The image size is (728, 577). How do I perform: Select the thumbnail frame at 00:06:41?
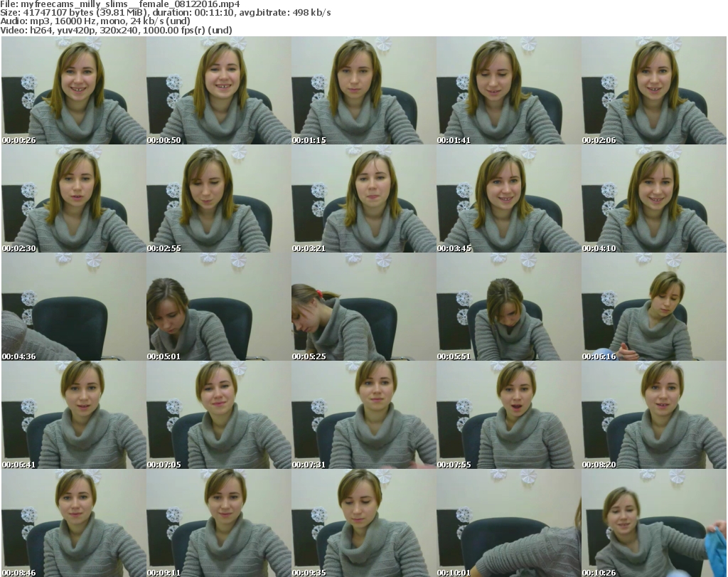(x=74, y=415)
